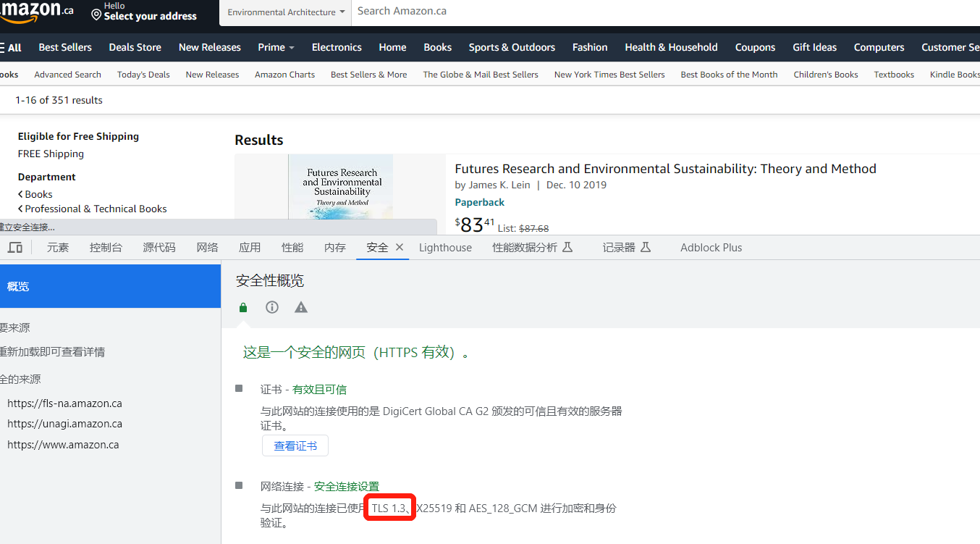Toggle the device emulation icon in DevTools

tap(15, 247)
